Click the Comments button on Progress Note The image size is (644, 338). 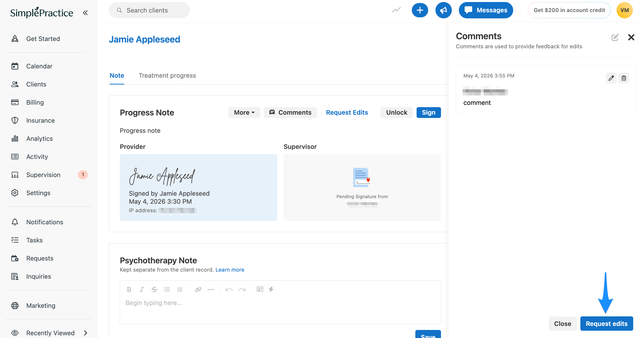pos(290,112)
